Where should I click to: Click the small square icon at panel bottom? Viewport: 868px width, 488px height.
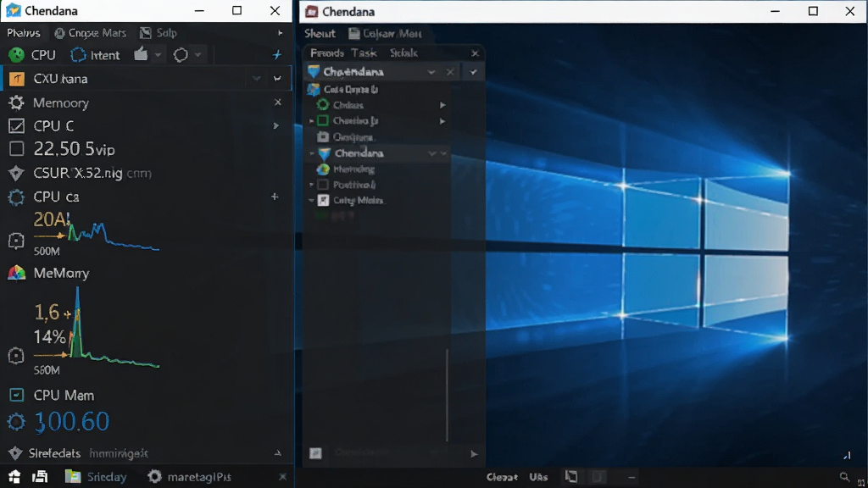[315, 454]
